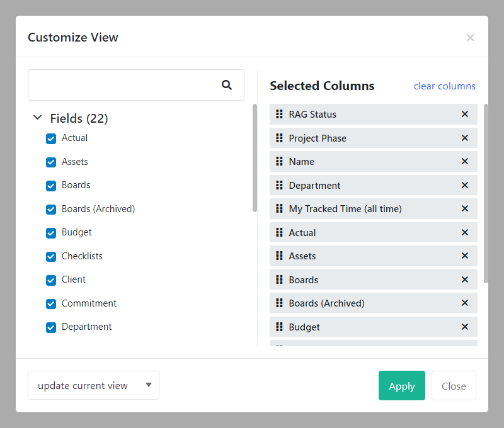Remove the Assets column via its X icon

click(x=464, y=256)
